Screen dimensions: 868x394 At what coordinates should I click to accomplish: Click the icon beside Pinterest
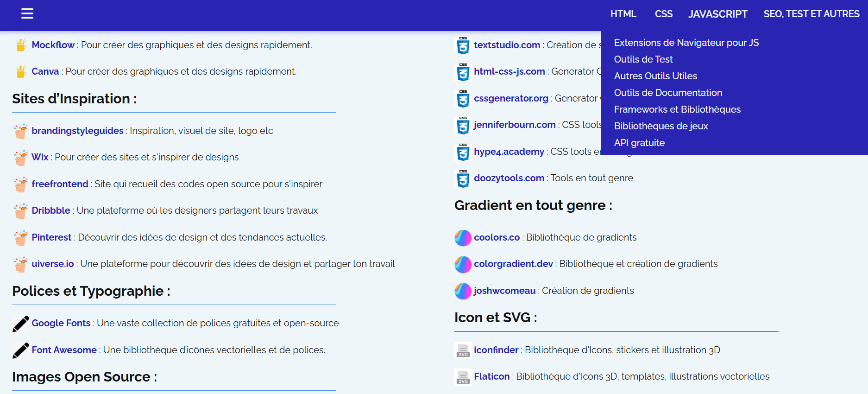[21, 238]
